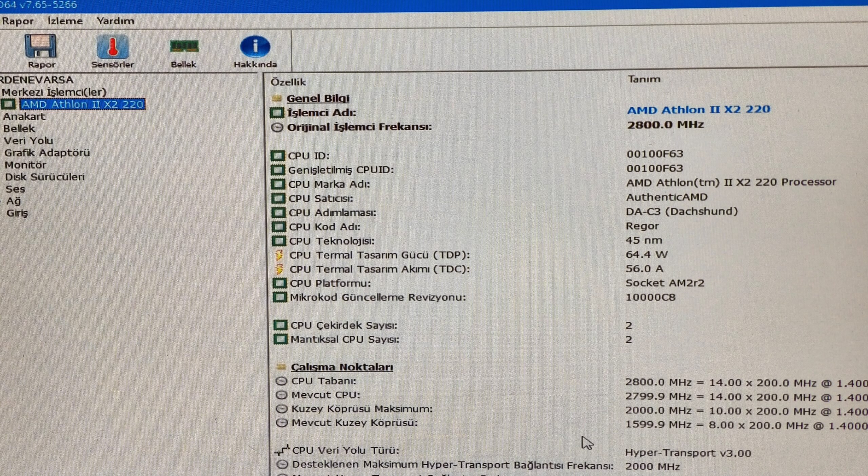Select Bellek in the left tree
The height and width of the screenshot is (476, 868).
[19, 128]
